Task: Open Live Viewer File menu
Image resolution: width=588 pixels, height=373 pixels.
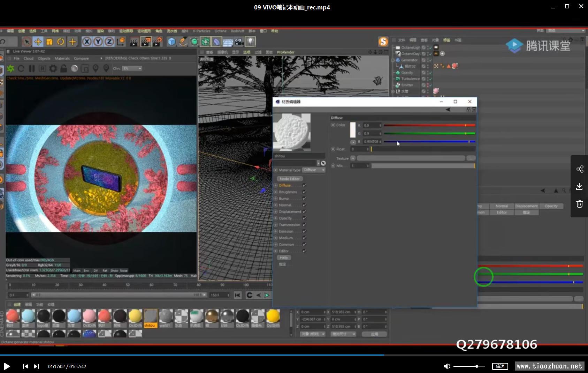Action: click(x=16, y=58)
